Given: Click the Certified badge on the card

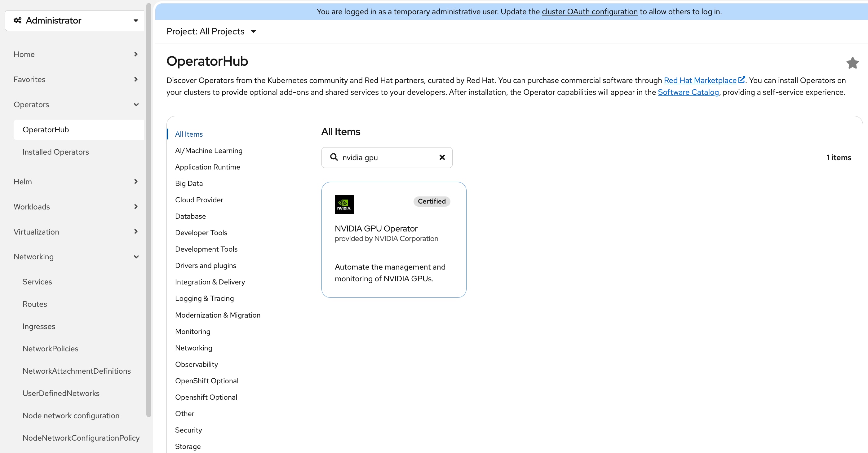Looking at the screenshot, I should coord(432,201).
